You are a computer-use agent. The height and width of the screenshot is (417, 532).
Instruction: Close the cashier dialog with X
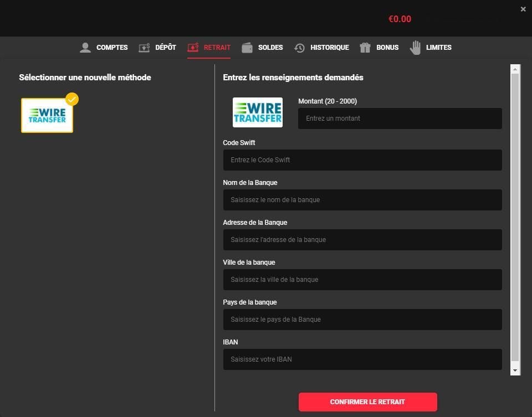coord(523,9)
